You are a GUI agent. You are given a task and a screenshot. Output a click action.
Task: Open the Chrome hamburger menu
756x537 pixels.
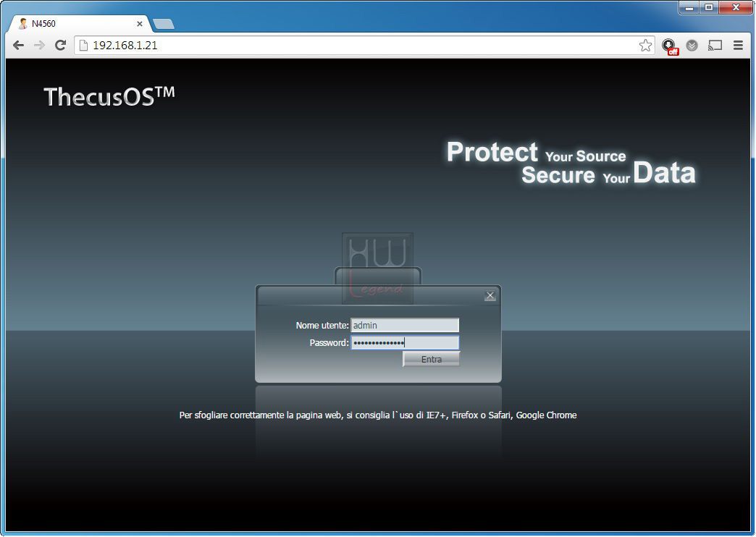[x=738, y=46]
